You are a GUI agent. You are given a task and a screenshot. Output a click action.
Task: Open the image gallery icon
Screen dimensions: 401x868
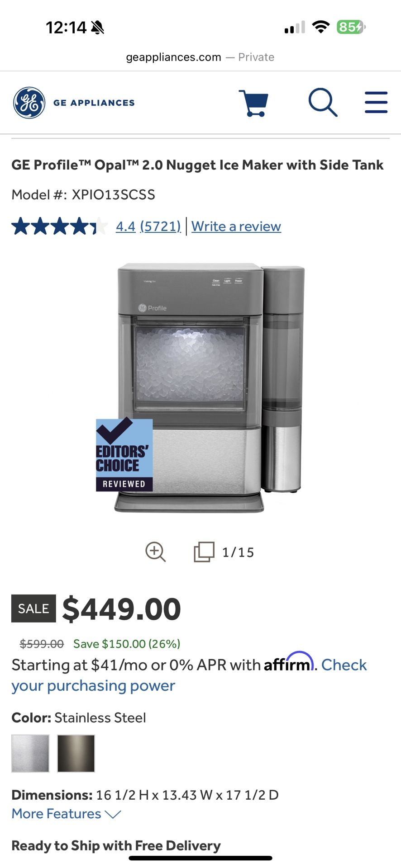click(x=204, y=552)
